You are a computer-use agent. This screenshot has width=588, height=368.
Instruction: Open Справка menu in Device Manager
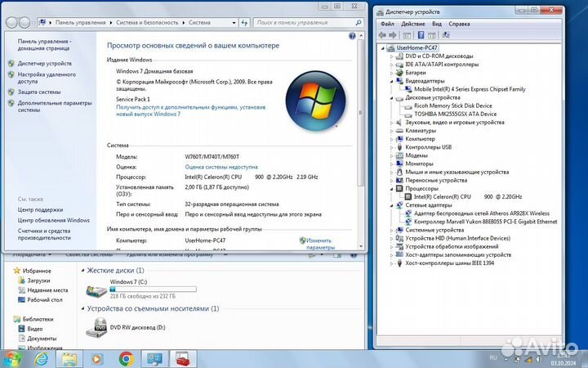pyautogui.click(x=459, y=24)
